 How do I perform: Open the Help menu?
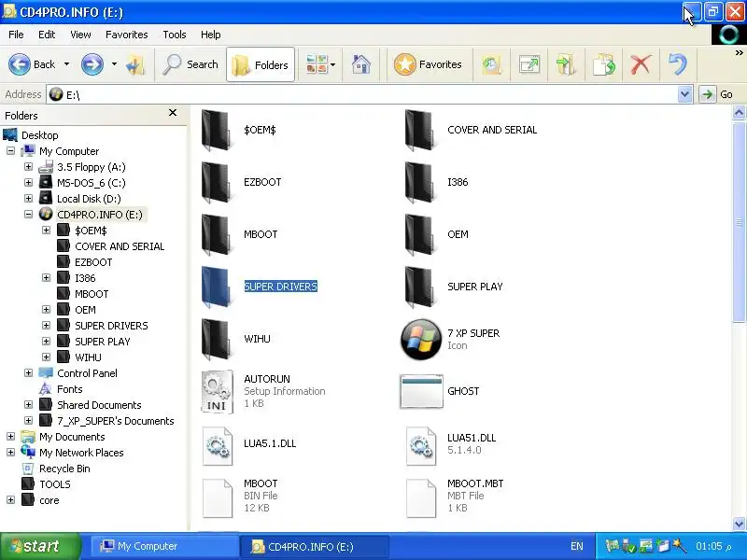211,35
